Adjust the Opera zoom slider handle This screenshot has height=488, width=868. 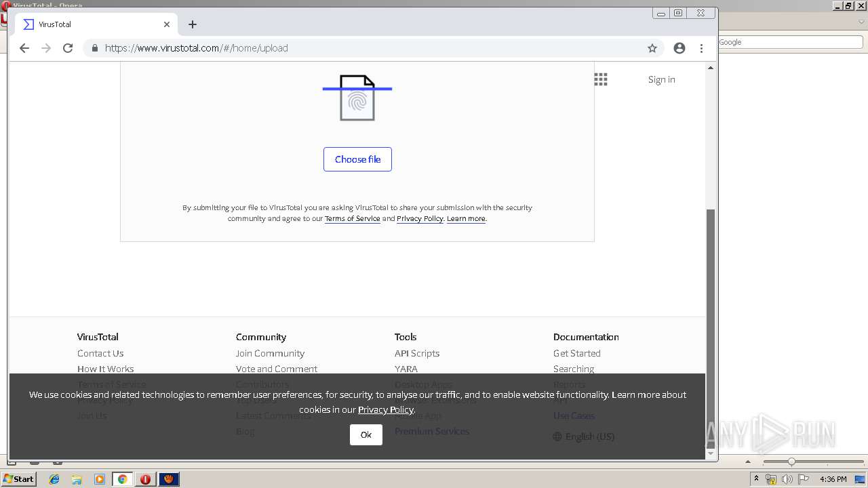coord(791,462)
